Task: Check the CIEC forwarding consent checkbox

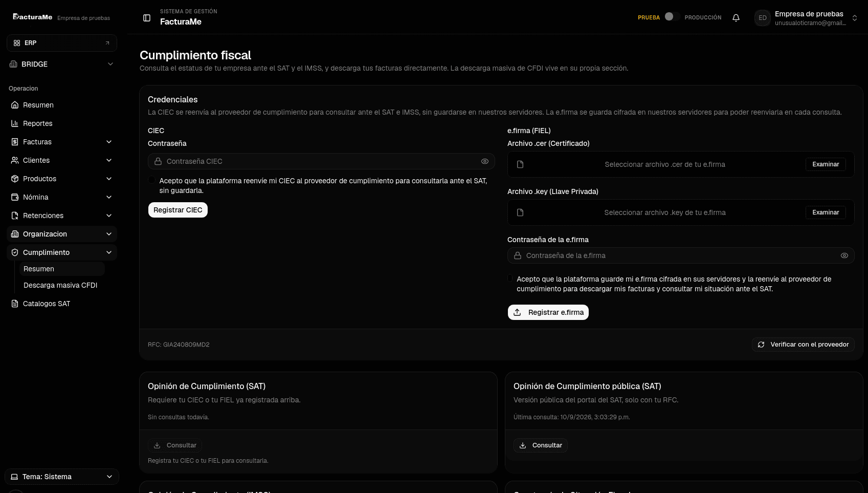Action: 151,180
